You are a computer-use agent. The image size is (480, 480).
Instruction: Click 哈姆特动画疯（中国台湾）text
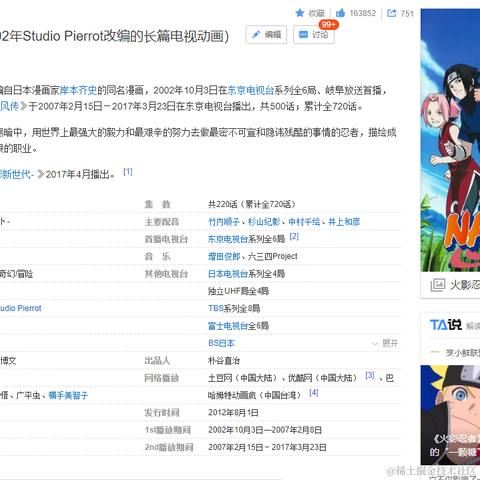254,395
